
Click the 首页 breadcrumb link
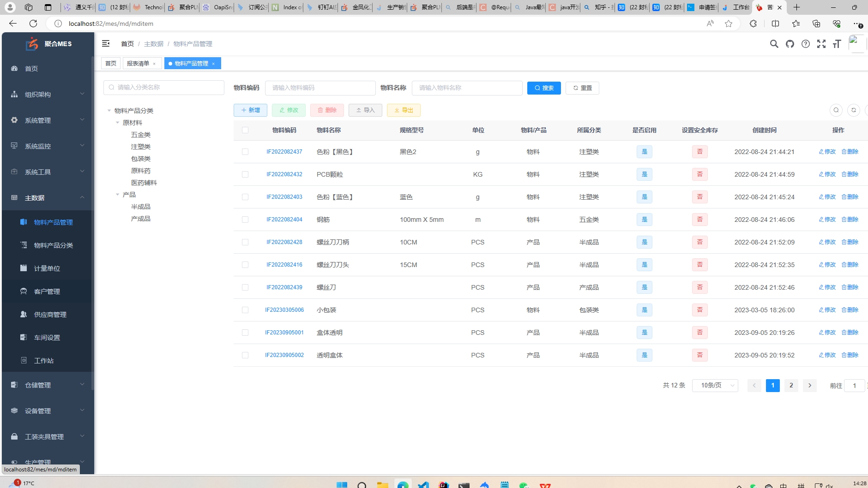127,44
